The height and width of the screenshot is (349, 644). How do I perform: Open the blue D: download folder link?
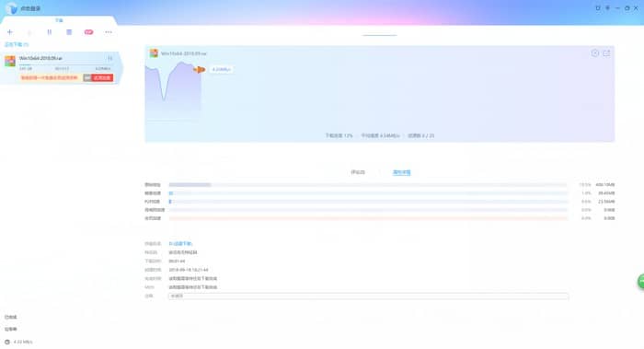coord(180,244)
